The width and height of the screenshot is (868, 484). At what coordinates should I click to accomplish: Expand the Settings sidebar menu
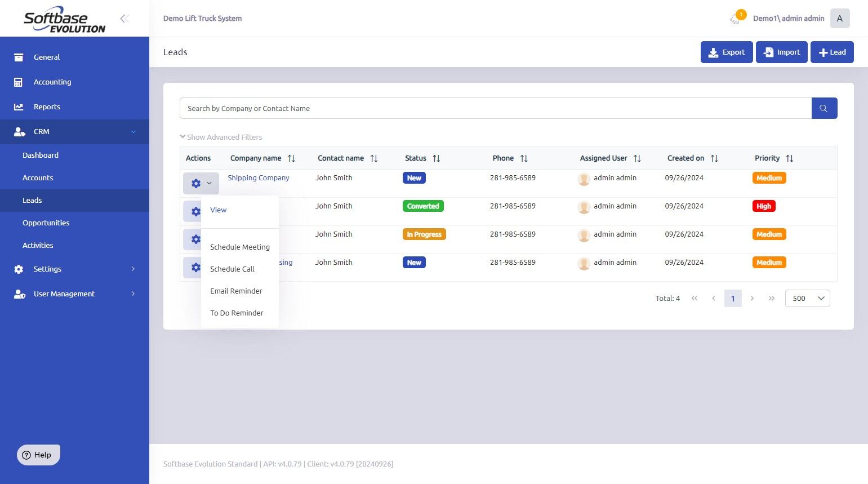click(x=74, y=269)
